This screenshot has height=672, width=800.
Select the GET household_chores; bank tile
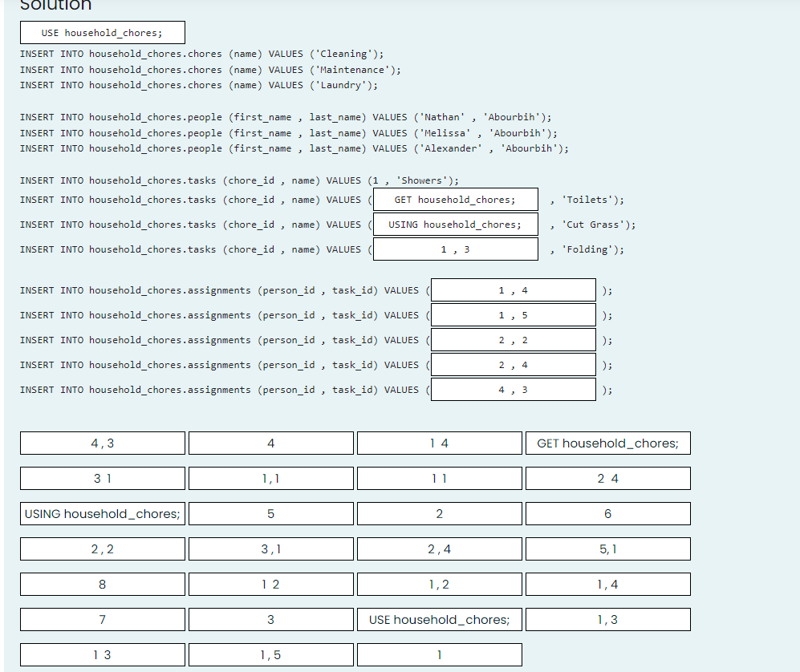pos(608,443)
